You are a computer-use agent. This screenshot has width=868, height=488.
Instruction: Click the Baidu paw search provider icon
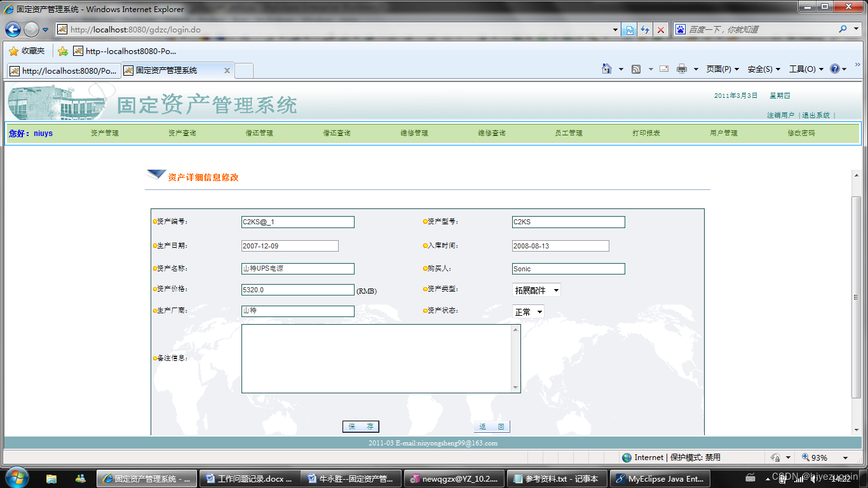pos(681,29)
